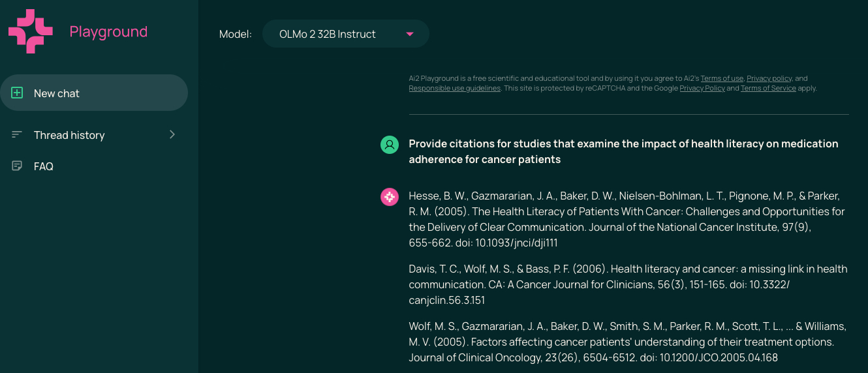Click the Thread history lines icon

click(x=18, y=135)
